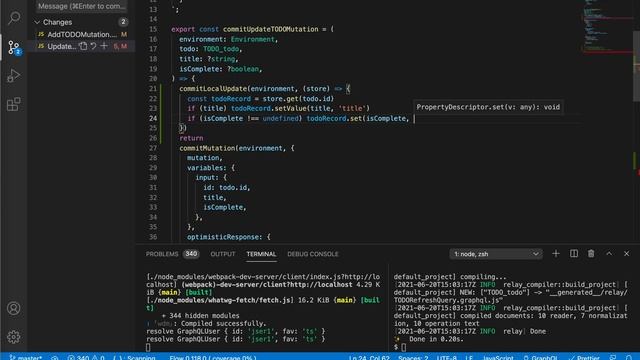The width and height of the screenshot is (640, 360).
Task: Click 'commitMutation' on line 27
Action: [x=207, y=148]
